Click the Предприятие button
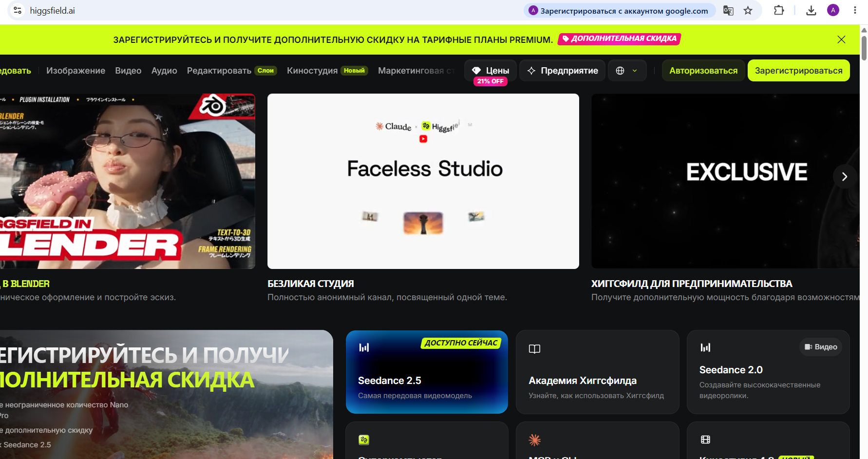 click(x=563, y=71)
